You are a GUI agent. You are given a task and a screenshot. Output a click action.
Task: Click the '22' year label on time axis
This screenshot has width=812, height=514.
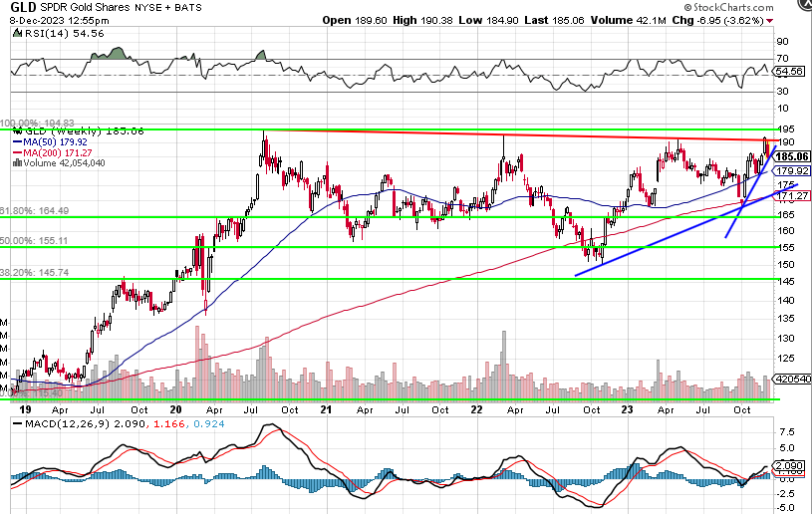(476, 409)
